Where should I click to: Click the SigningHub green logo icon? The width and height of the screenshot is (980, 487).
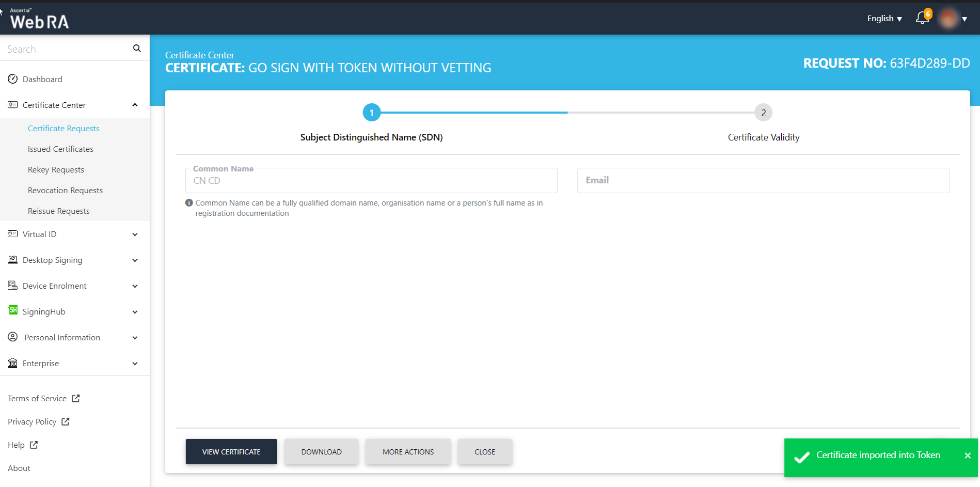[13, 310]
